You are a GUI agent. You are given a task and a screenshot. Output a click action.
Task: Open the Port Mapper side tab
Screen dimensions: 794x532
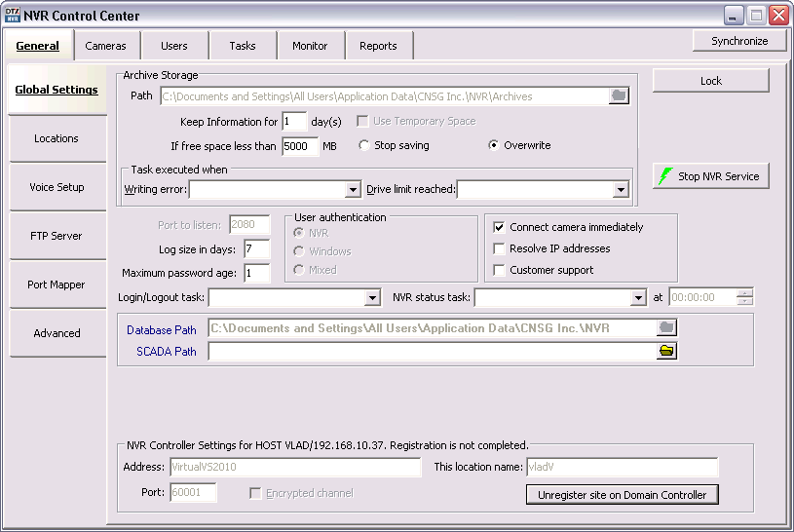click(57, 285)
